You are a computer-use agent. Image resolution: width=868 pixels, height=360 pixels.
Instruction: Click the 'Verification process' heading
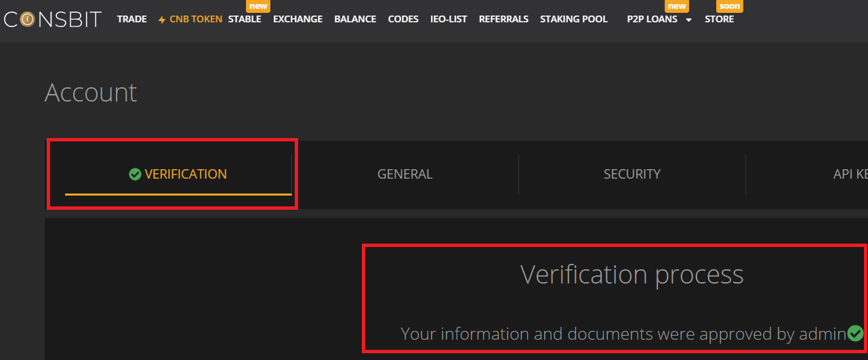(632, 275)
